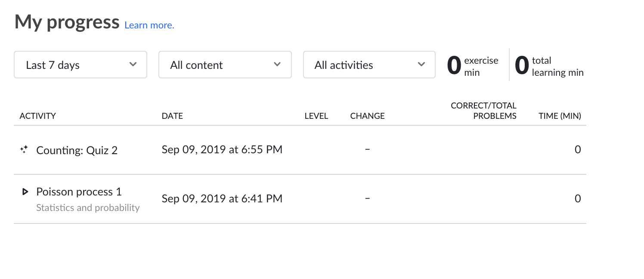Expand the All content filter
This screenshot has height=279, width=644.
[225, 65]
